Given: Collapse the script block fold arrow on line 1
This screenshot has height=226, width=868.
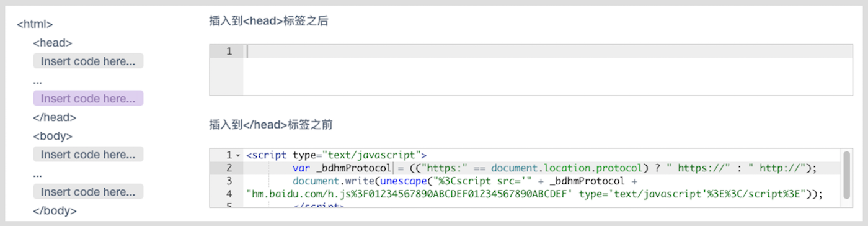Looking at the screenshot, I should point(238,155).
